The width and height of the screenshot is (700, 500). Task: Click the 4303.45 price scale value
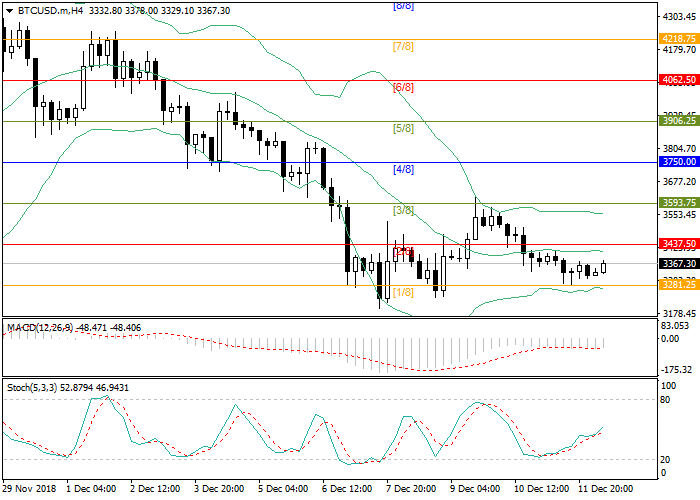(x=679, y=17)
